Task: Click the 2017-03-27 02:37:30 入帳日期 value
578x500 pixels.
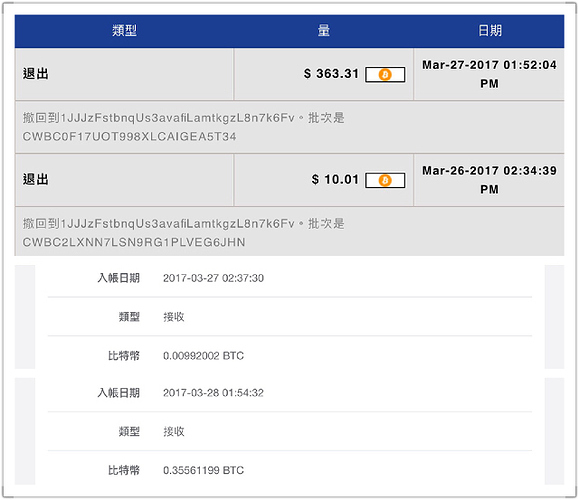Action: pos(213,278)
